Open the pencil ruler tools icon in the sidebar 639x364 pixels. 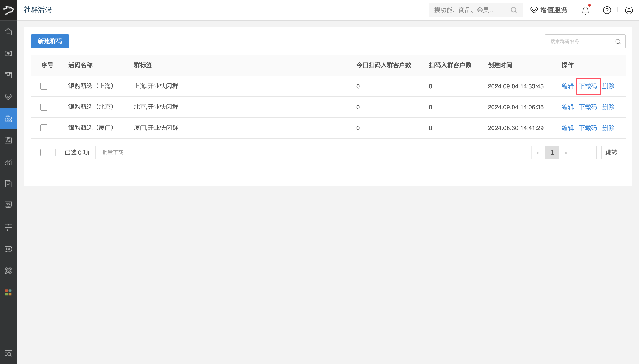8,270
